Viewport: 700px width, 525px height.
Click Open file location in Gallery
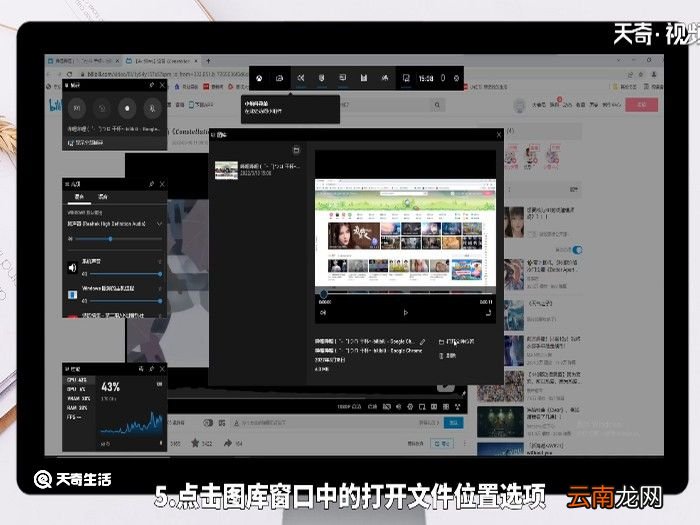point(456,342)
